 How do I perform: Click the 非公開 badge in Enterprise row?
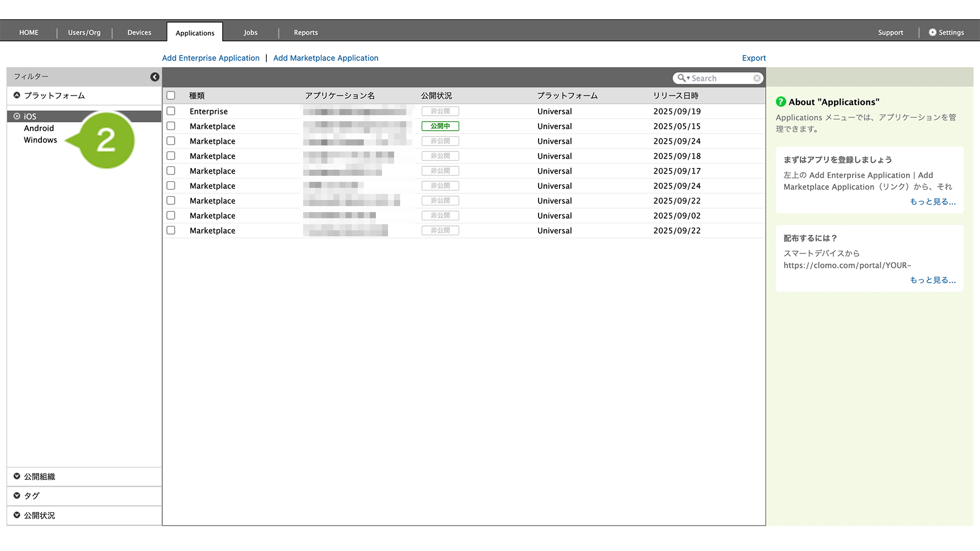(x=440, y=111)
